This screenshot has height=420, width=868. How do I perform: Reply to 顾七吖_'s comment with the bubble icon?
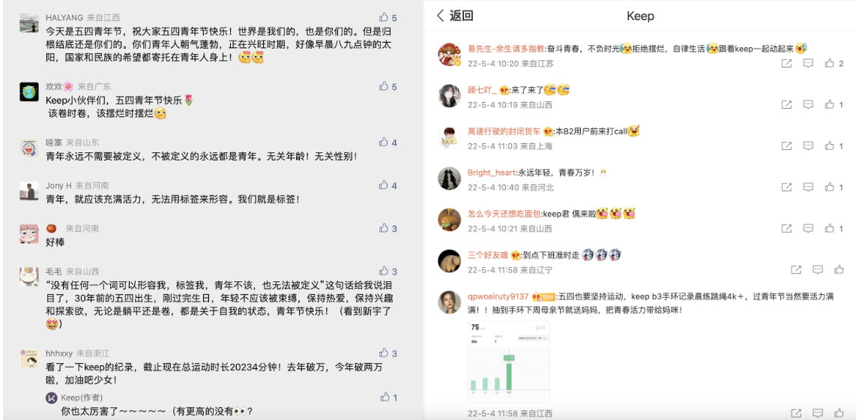tap(808, 104)
